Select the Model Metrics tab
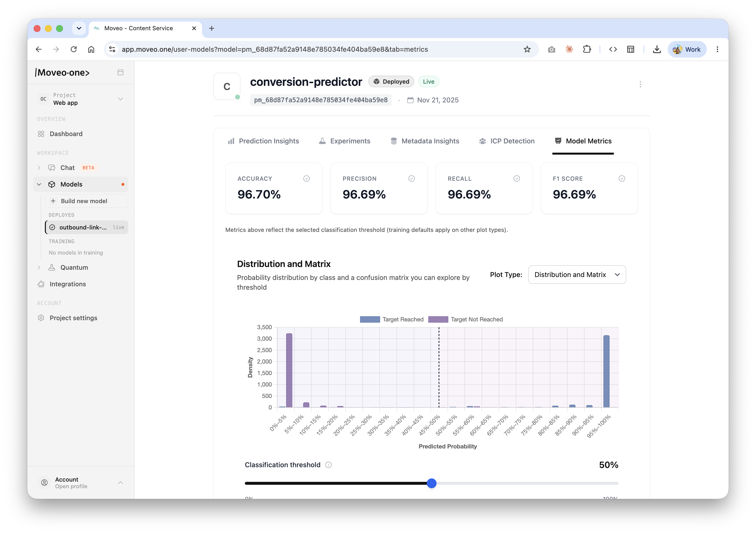 (x=583, y=141)
